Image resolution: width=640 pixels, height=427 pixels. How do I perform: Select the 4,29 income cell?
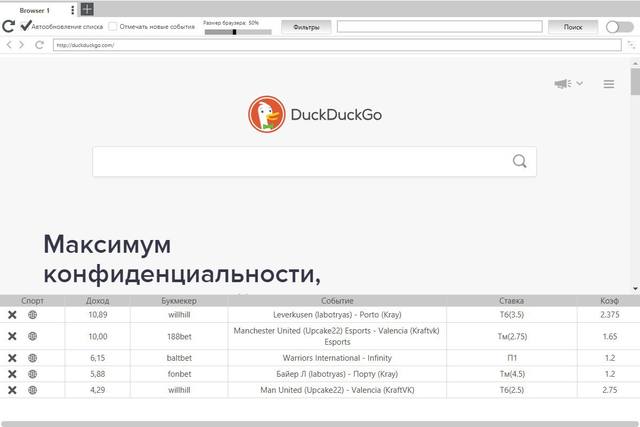point(98,390)
